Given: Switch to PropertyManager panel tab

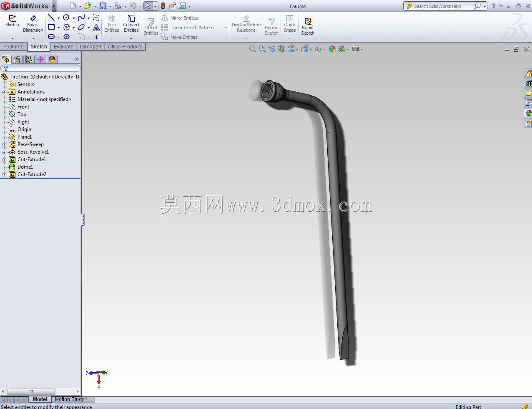Looking at the screenshot, I should point(17,59).
